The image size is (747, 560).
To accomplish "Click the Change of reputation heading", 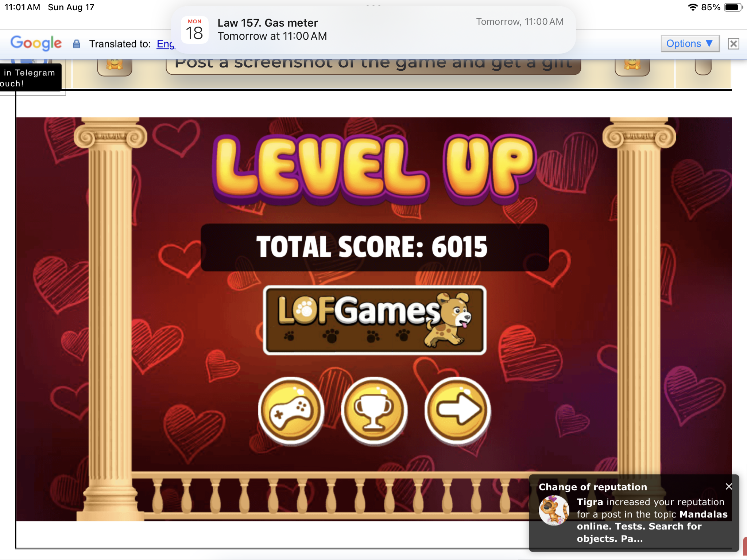I will tap(593, 487).
